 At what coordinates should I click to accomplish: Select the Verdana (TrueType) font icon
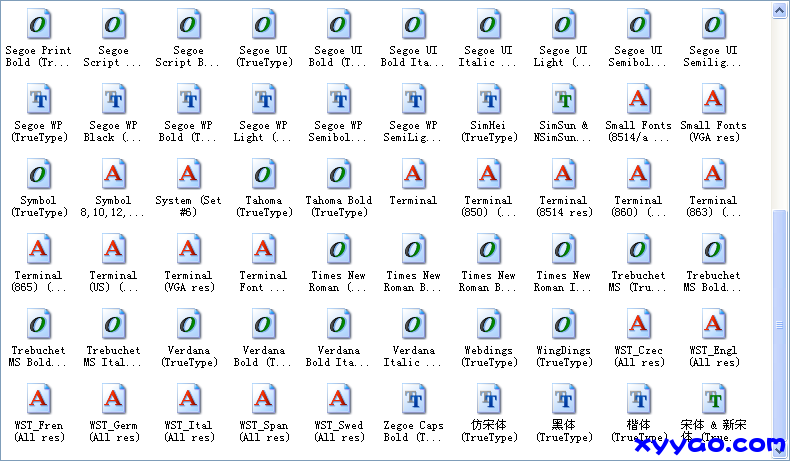point(189,324)
